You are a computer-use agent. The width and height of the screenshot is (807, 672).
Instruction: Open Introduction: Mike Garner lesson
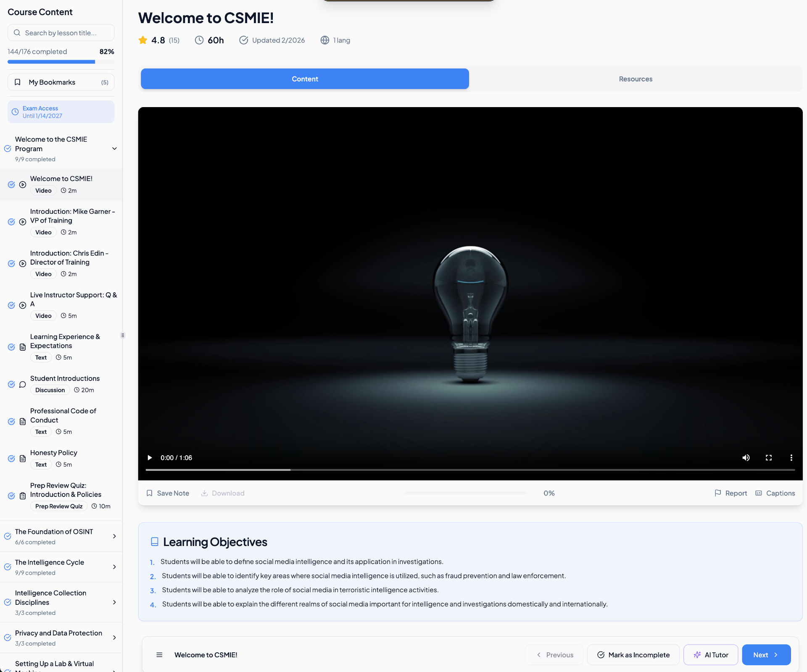click(x=61, y=221)
